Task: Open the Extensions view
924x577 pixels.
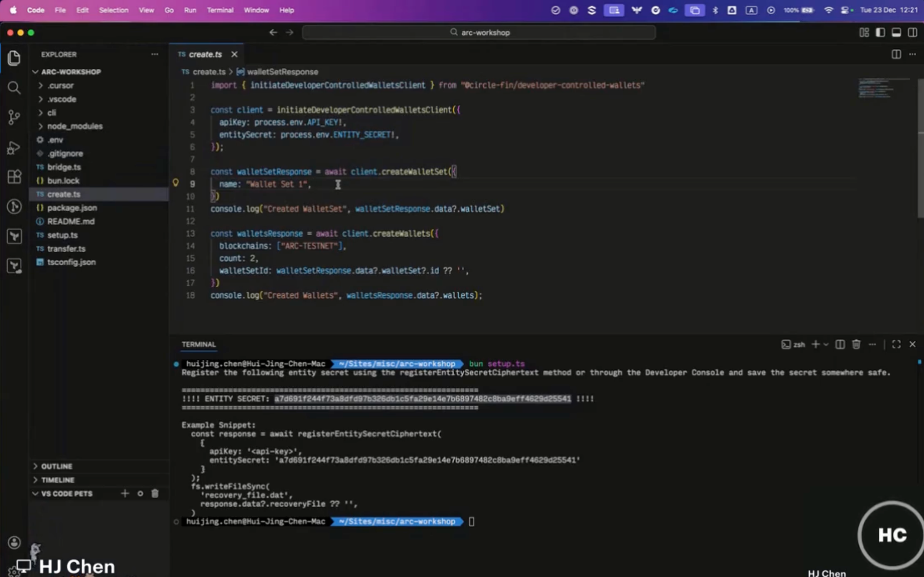Action: click(x=14, y=177)
